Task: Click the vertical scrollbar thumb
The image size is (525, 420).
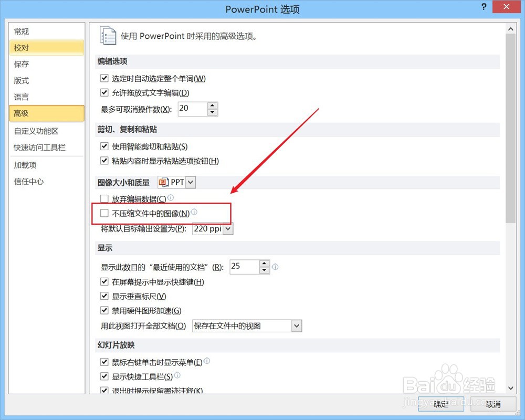Action: 511,128
